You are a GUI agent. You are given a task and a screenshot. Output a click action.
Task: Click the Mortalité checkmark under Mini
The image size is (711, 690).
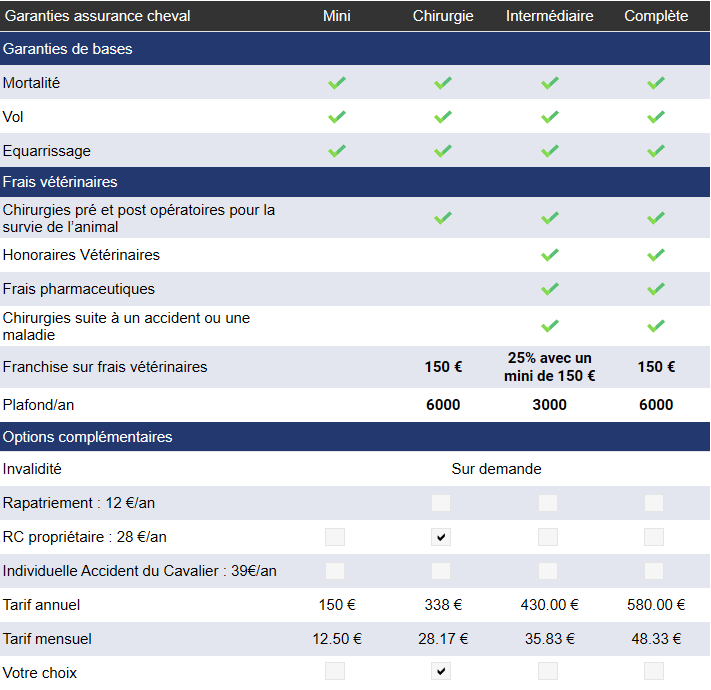[x=337, y=83]
